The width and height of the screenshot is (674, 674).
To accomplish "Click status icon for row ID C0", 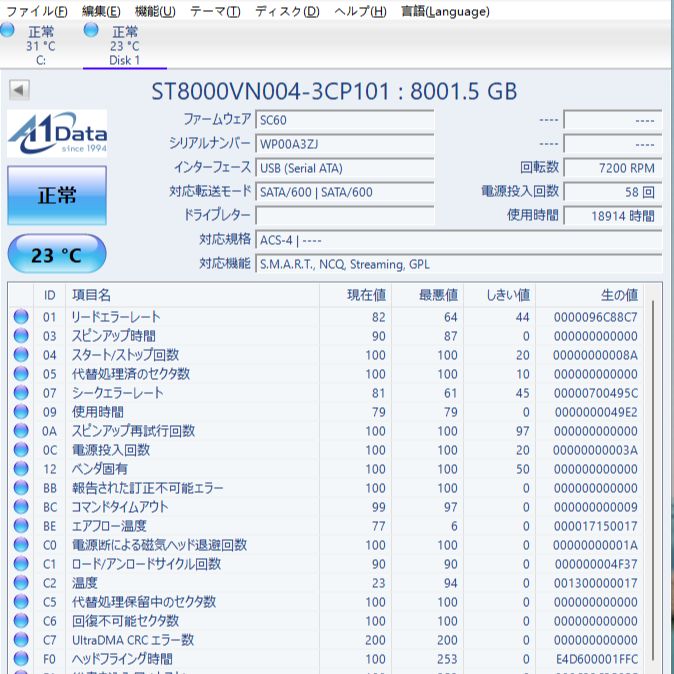I will click(x=21, y=545).
